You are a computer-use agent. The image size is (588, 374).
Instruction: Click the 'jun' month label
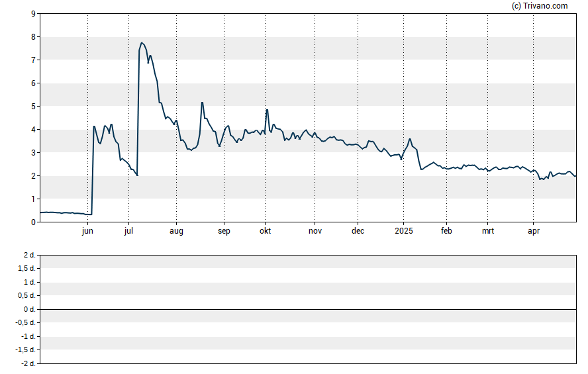pos(87,231)
